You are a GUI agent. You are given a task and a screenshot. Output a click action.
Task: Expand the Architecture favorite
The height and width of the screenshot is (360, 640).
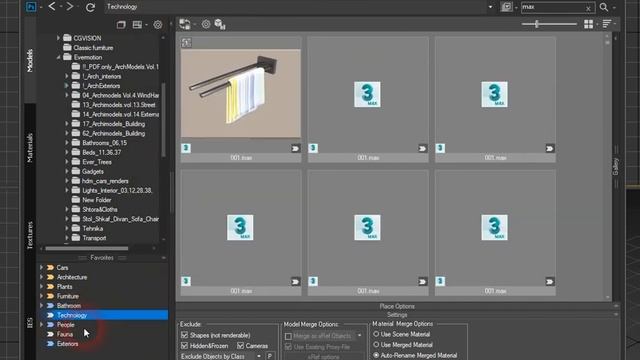click(x=41, y=277)
